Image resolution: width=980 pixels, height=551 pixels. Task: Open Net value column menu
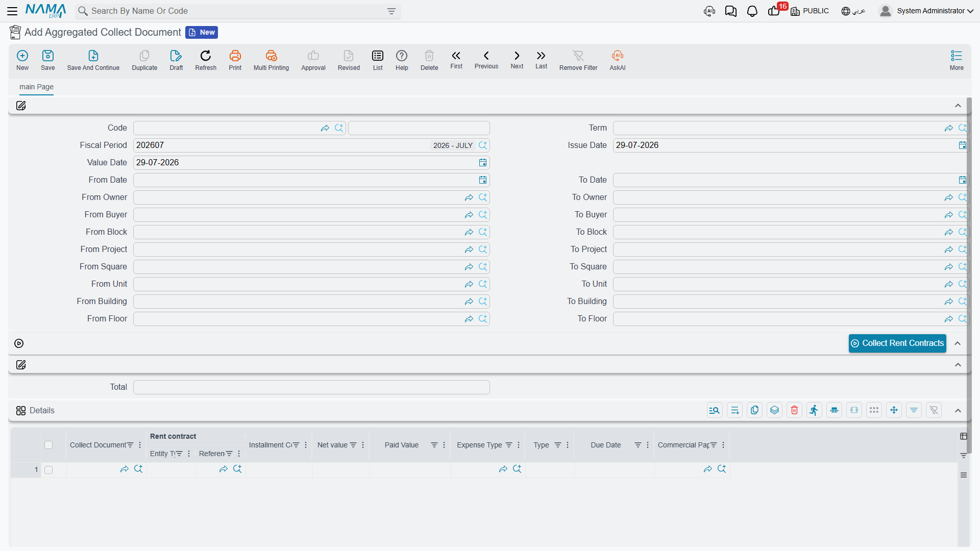pyautogui.click(x=363, y=445)
